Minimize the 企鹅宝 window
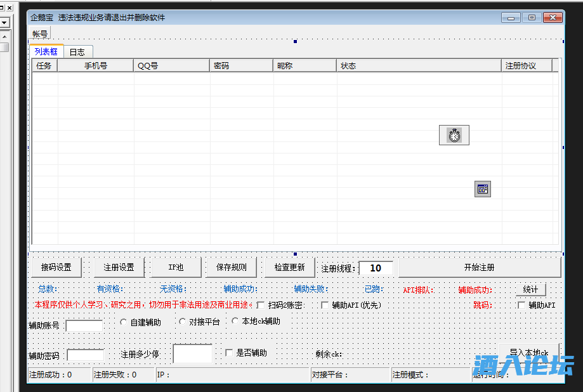583x392 pixels. tap(512, 18)
